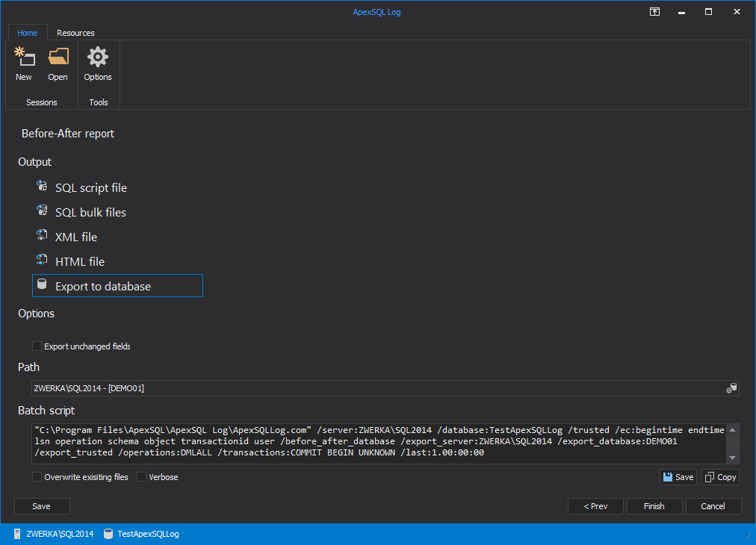Click the bottom-left Save button
The image size is (756, 545).
pyautogui.click(x=42, y=506)
